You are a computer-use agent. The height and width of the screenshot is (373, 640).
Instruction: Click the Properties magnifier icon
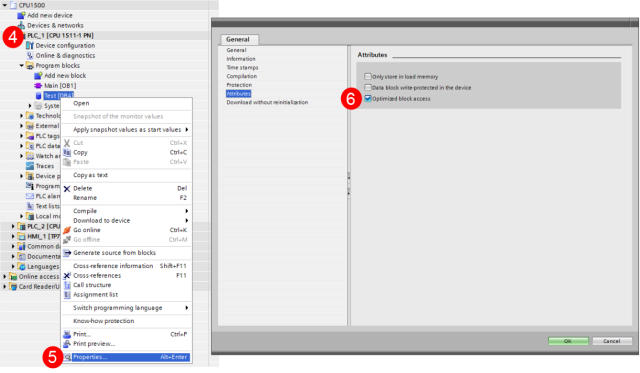tap(68, 357)
